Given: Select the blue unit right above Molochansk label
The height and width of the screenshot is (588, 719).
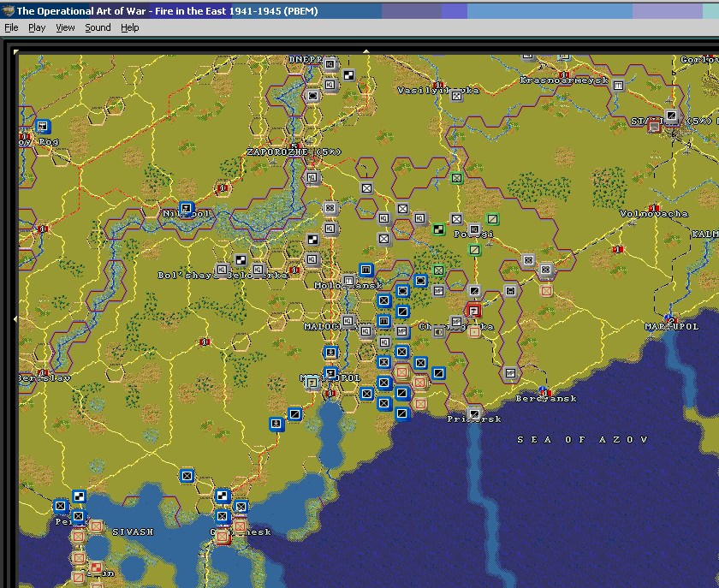Looking at the screenshot, I should pos(366,270).
